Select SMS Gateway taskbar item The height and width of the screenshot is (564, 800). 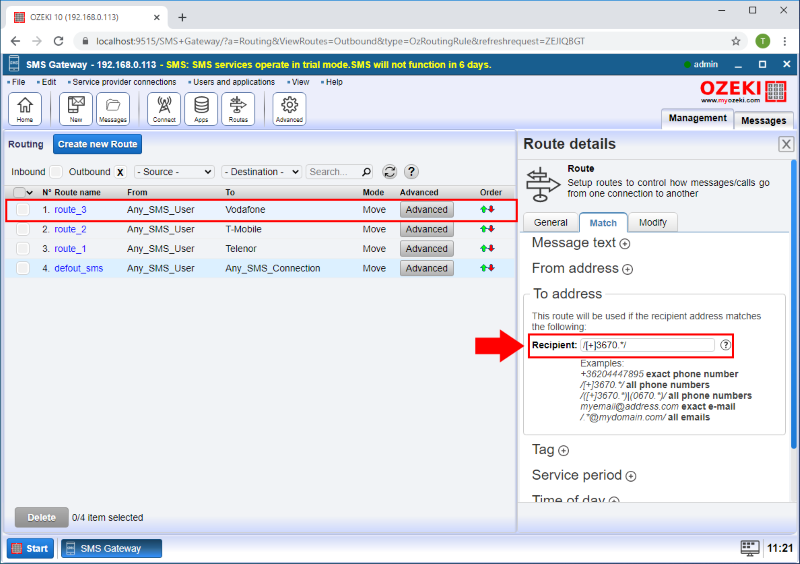112,548
